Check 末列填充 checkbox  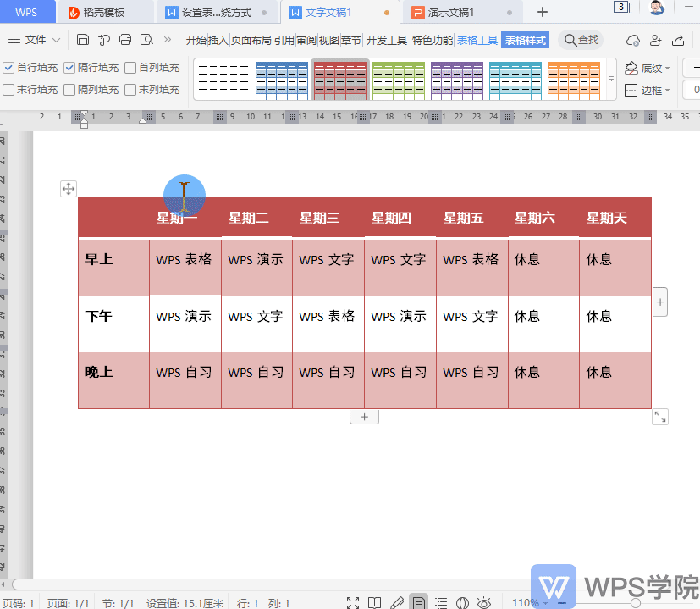click(130, 90)
